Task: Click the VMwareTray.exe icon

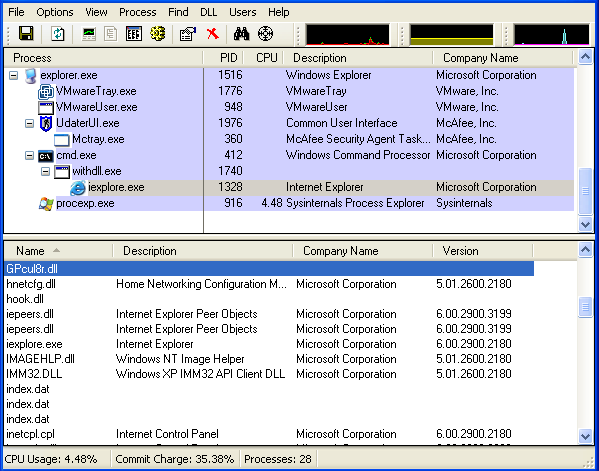Action: click(x=45, y=92)
